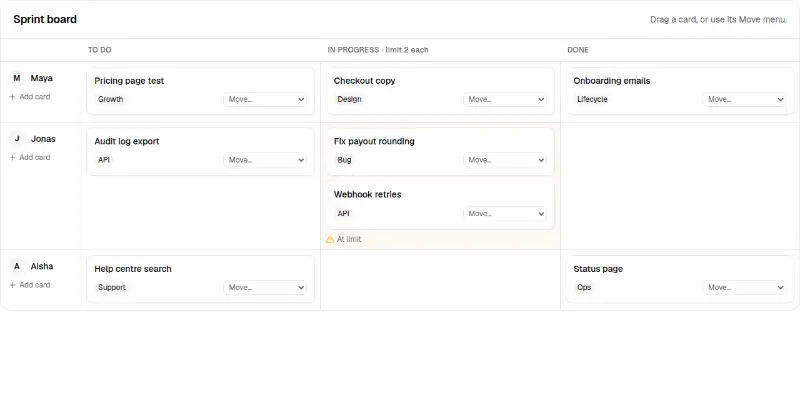Add a card to Maya's row
Screen dimensions: 800x400
[x=30, y=97]
